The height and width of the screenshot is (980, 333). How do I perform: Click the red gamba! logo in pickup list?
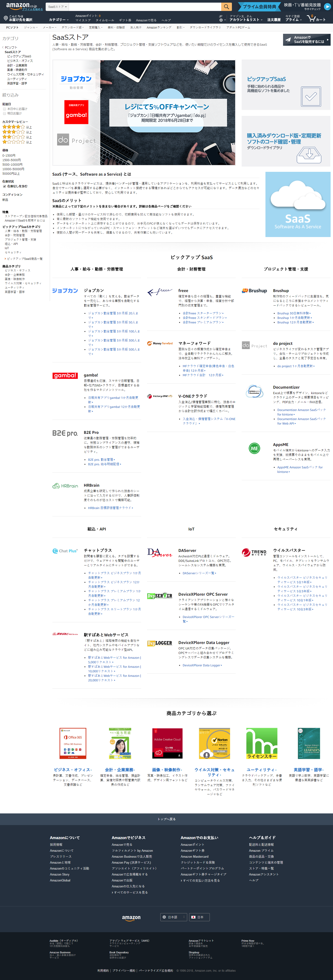pyautogui.click(x=65, y=376)
